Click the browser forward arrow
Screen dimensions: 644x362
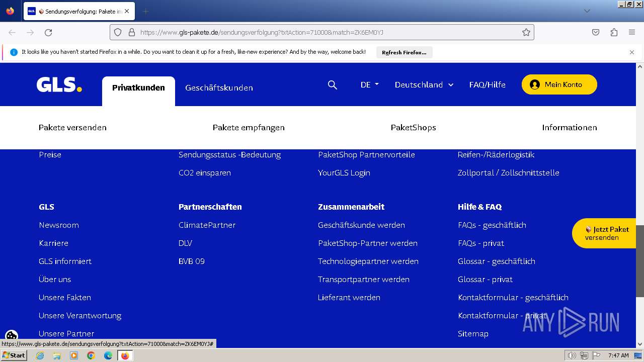click(x=30, y=32)
